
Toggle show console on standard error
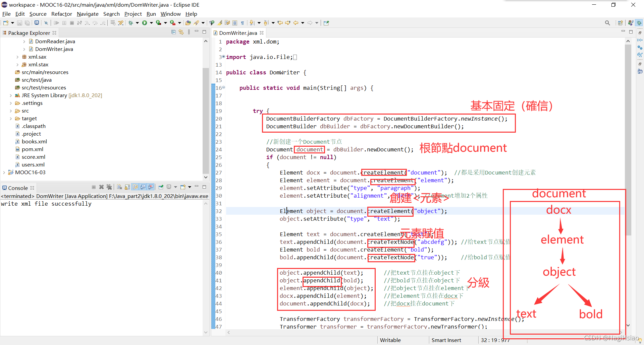(x=151, y=187)
